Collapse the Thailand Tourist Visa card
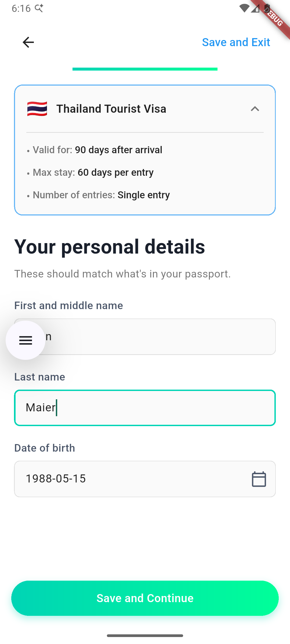The width and height of the screenshot is (290, 644). coord(255,109)
